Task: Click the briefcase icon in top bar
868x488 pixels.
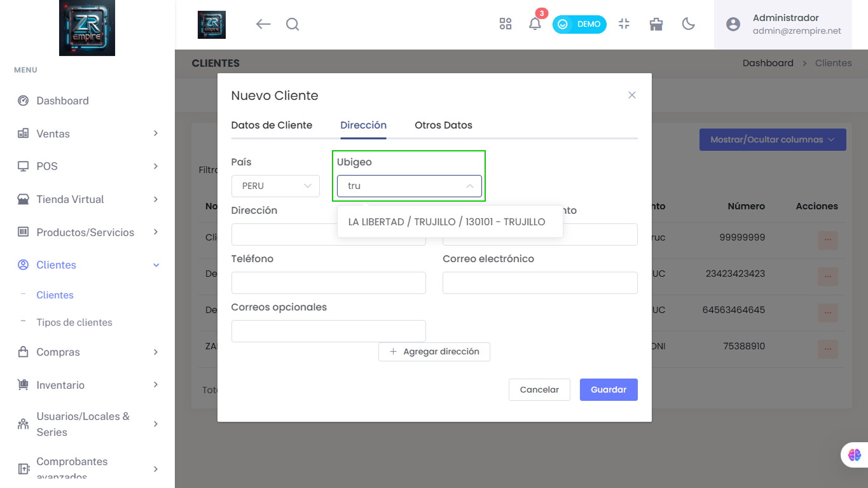Action: tap(656, 24)
